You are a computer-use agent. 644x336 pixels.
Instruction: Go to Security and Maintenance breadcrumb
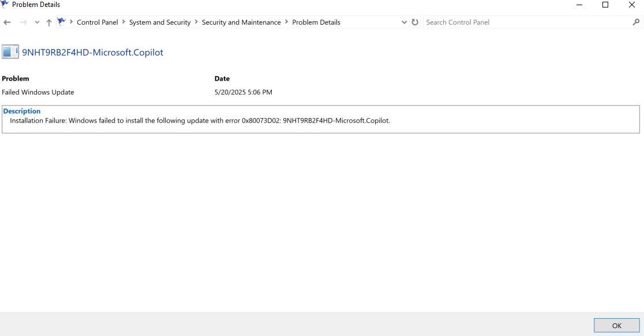pyautogui.click(x=241, y=22)
